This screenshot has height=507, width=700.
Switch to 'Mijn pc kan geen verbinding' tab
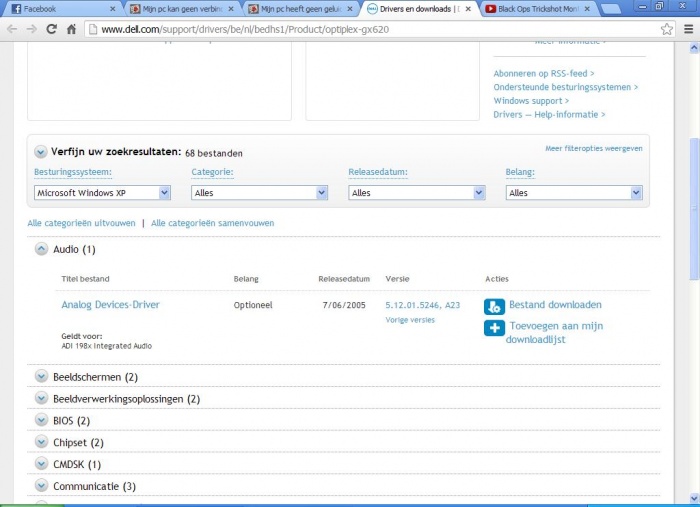click(181, 8)
